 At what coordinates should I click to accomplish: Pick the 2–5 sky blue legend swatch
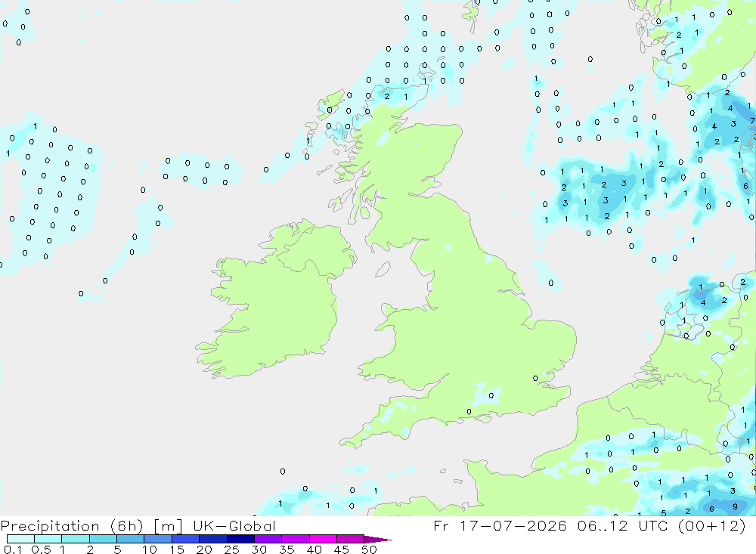103,539
